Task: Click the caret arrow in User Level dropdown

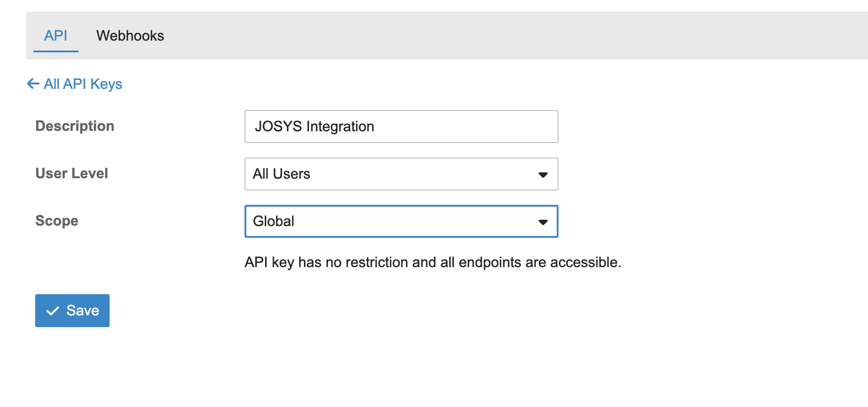Action: (543, 175)
